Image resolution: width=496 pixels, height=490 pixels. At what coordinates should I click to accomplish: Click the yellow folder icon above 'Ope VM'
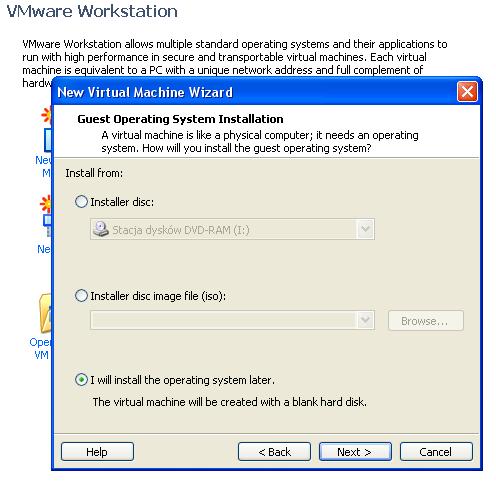point(45,313)
